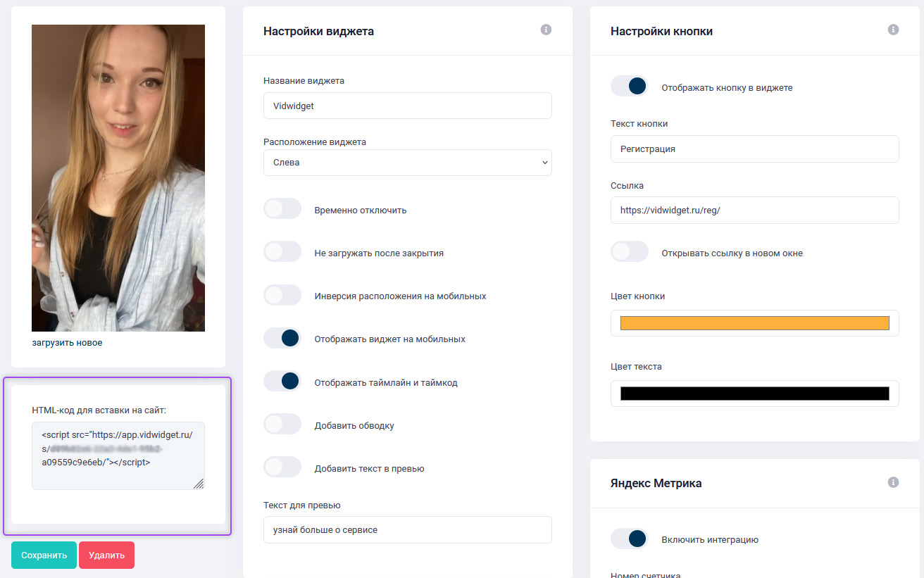Click info icon in Яндекс Метрика header
Image resolution: width=924 pixels, height=578 pixels.
pos(894,482)
